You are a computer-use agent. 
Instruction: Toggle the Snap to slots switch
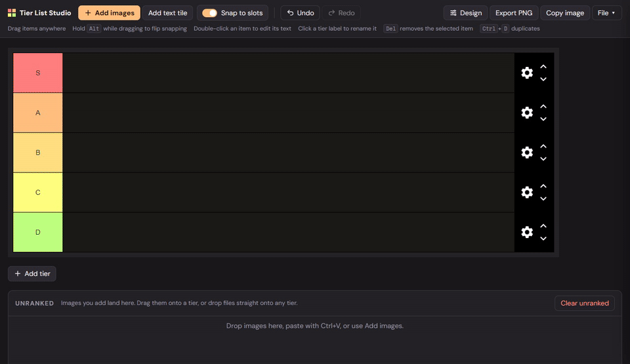[x=209, y=13]
